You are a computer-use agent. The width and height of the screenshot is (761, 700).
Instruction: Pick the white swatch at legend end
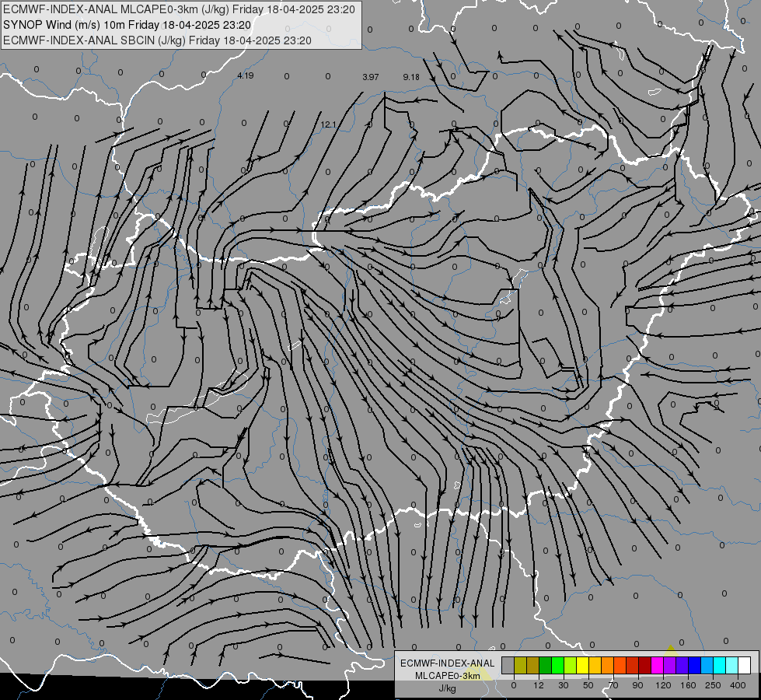745,666
